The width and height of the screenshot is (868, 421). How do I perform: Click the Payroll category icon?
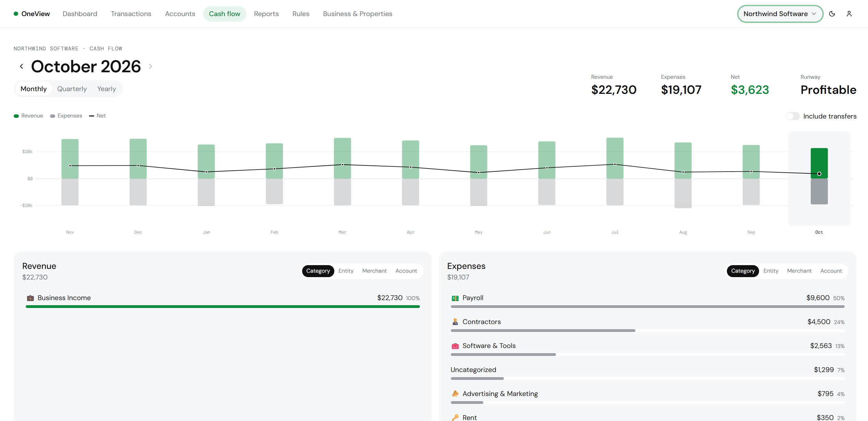coord(455,298)
